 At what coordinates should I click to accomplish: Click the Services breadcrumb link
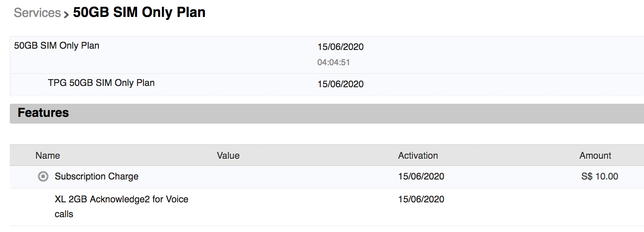click(37, 13)
